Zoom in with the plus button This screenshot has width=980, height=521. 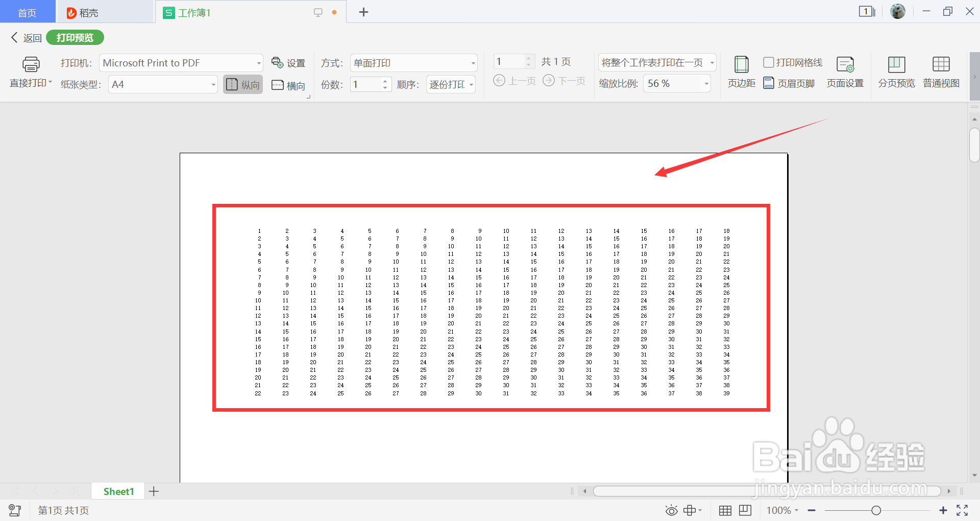coord(943,510)
